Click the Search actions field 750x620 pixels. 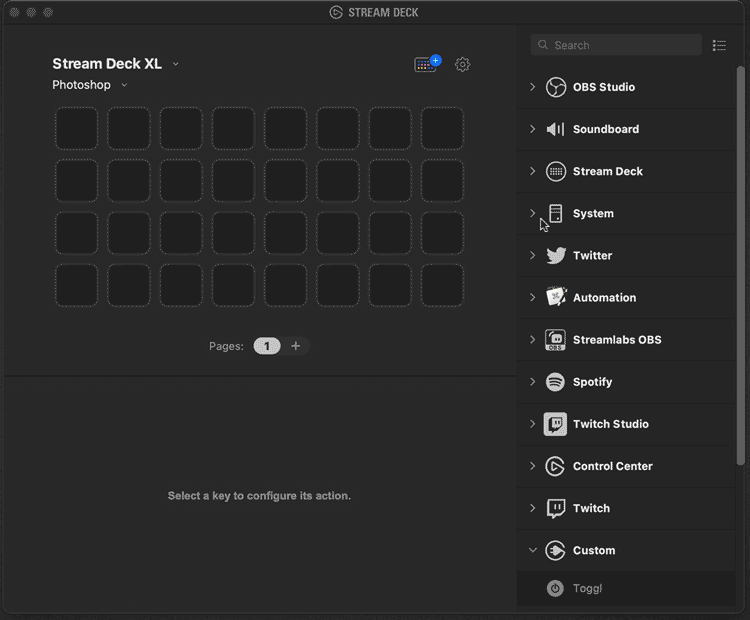point(616,45)
